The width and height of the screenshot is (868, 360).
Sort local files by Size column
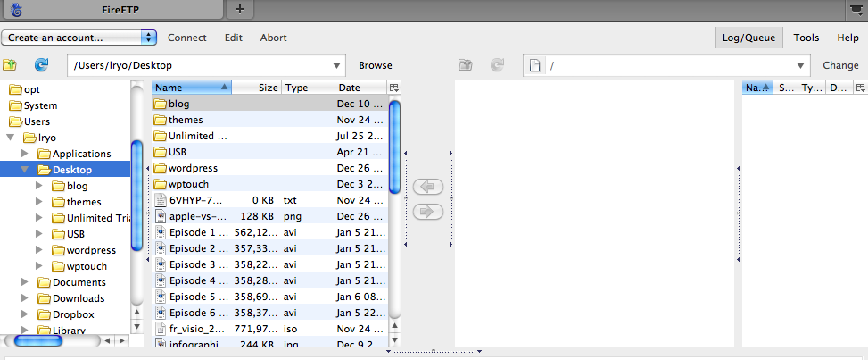pos(268,88)
